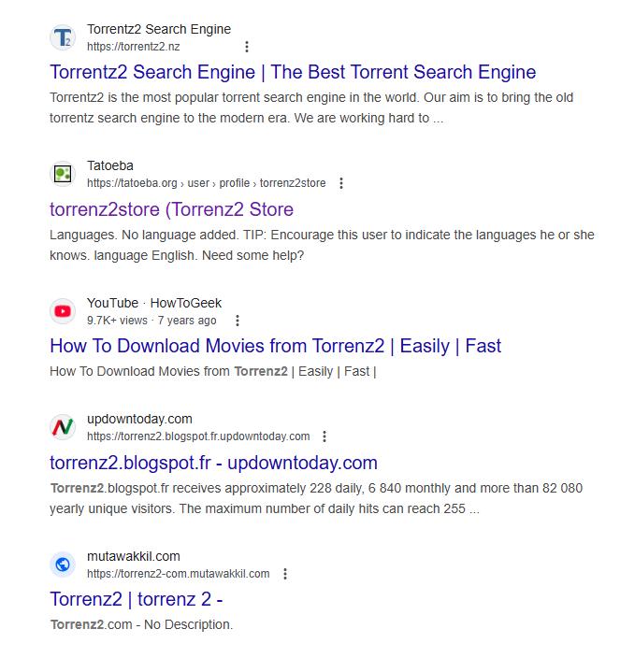
Task: Open more options for updowntoday.com result
Action: pos(324,436)
